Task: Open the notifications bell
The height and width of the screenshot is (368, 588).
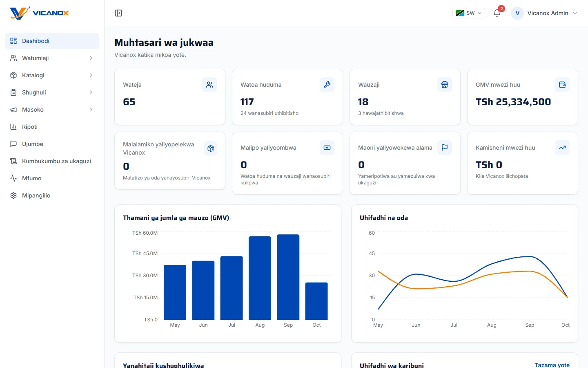Action: tap(497, 13)
